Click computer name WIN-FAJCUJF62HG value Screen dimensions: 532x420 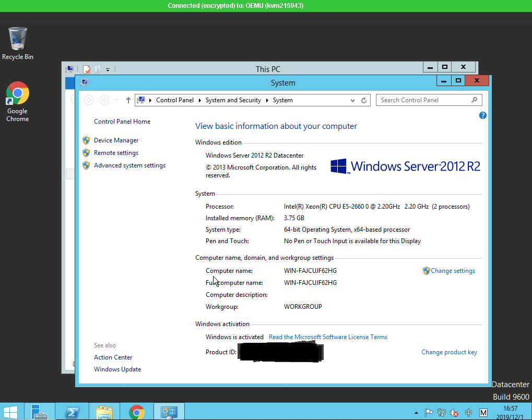pos(310,271)
